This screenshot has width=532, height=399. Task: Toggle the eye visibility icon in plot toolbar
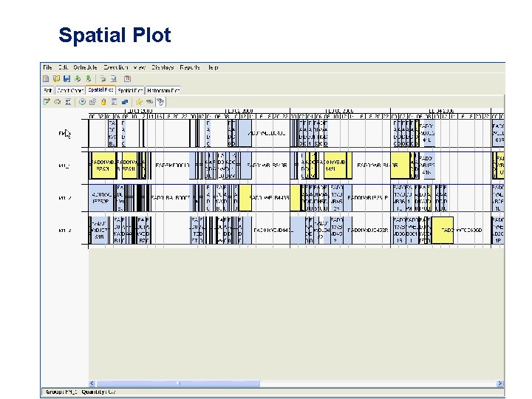click(x=149, y=101)
